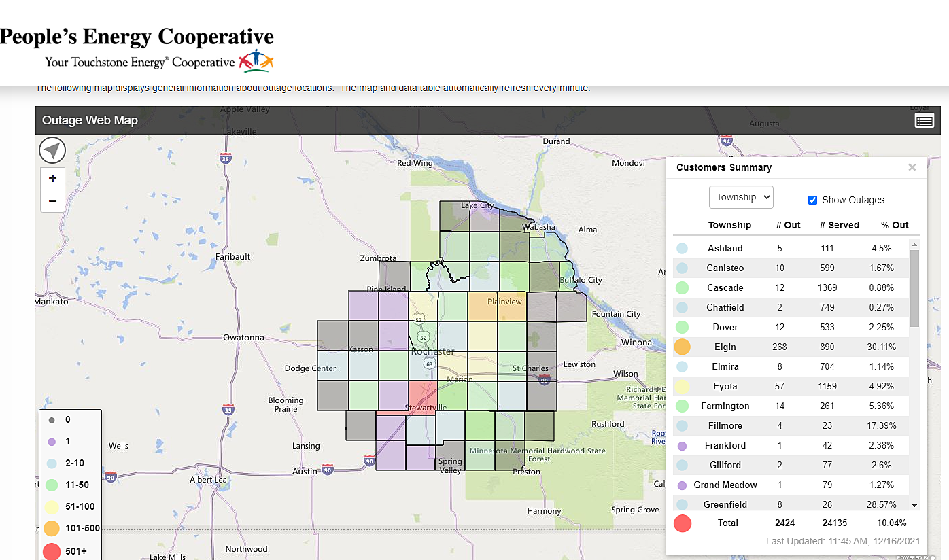Click the Township column header
Viewport: 949px width, 560px height.
click(x=729, y=225)
